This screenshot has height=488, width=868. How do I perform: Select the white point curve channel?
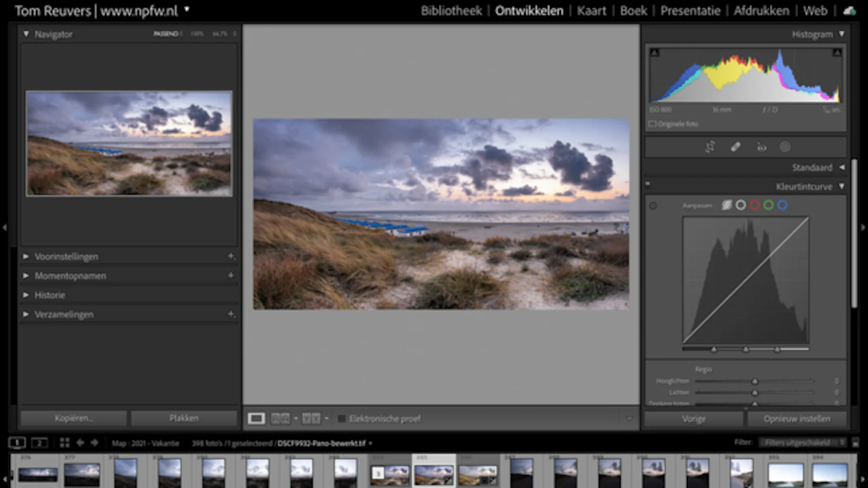(x=741, y=205)
